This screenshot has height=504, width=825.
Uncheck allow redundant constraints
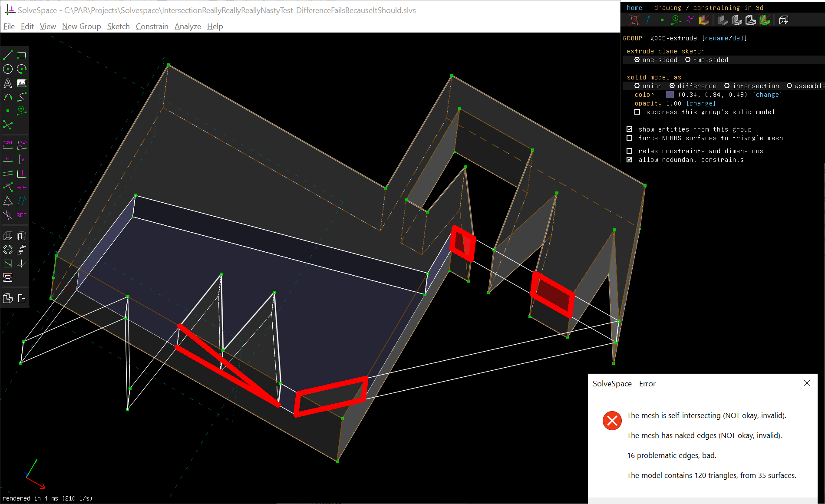coord(629,160)
